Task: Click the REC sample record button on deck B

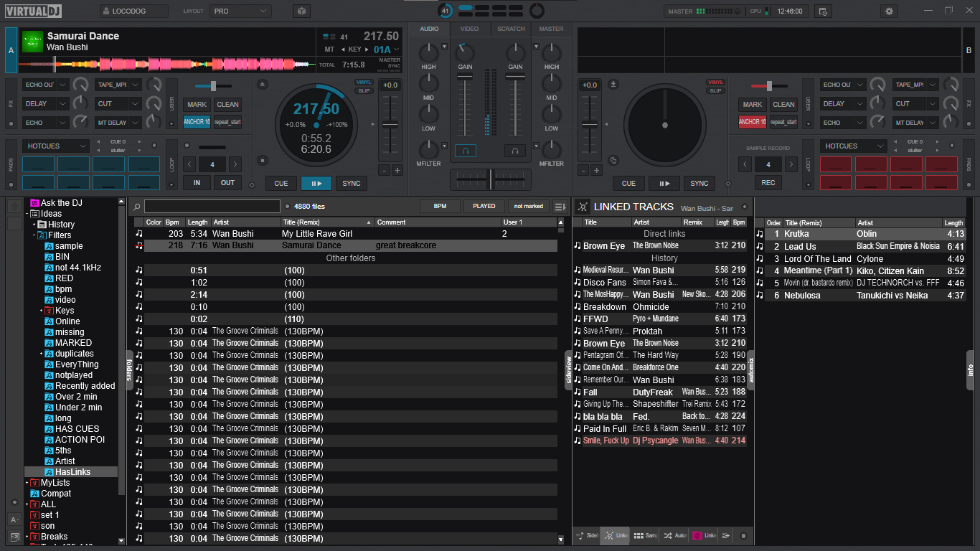Action: 768,182
